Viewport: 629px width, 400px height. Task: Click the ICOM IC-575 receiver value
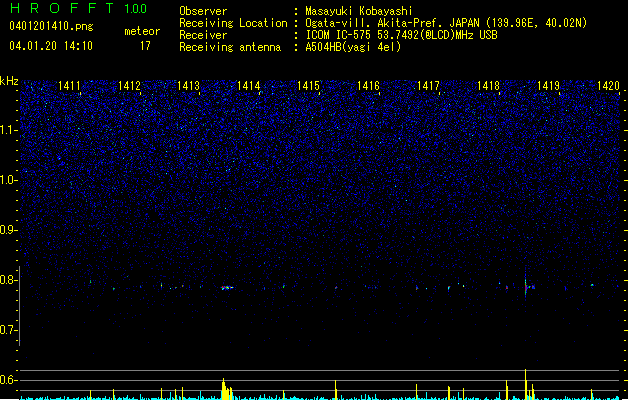[x=401, y=35]
